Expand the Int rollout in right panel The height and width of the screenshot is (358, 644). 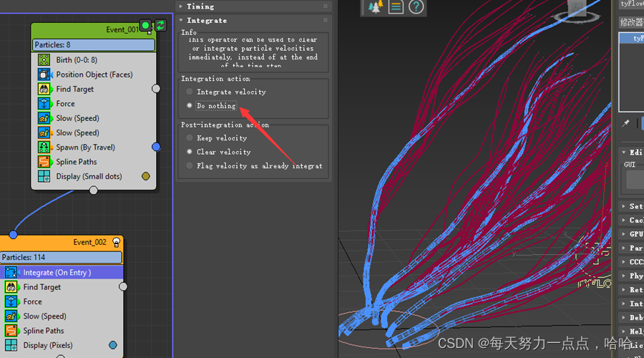623,304
